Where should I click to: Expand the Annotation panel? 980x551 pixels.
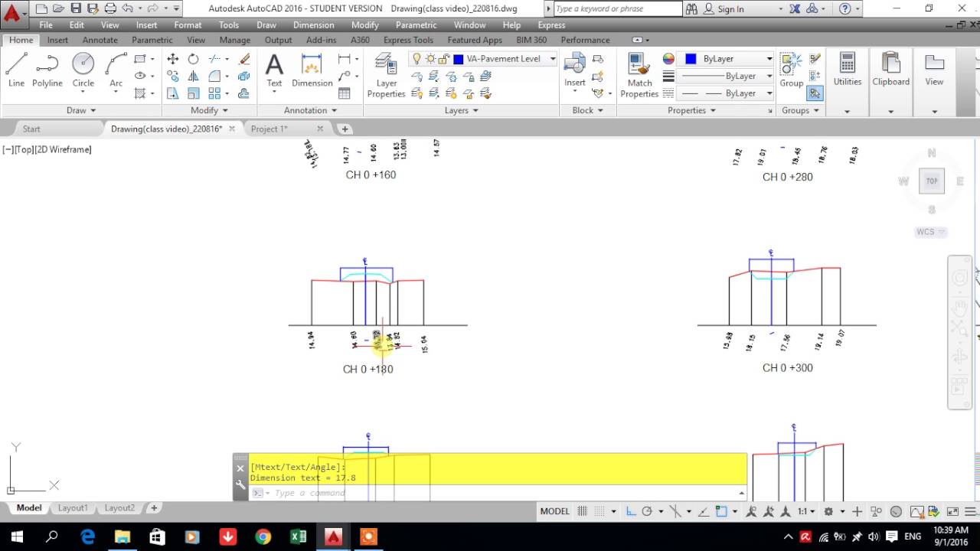311,110
